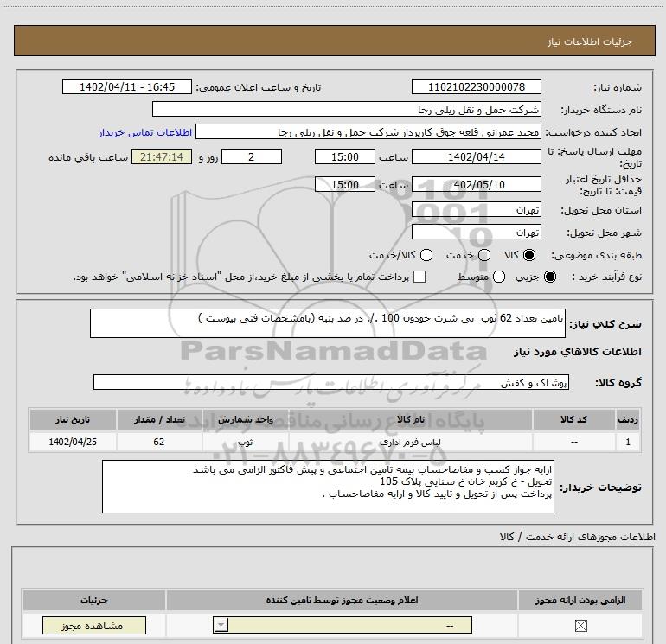Click the delivery province field تهران
This screenshot has width=666, height=644.
coord(476,209)
